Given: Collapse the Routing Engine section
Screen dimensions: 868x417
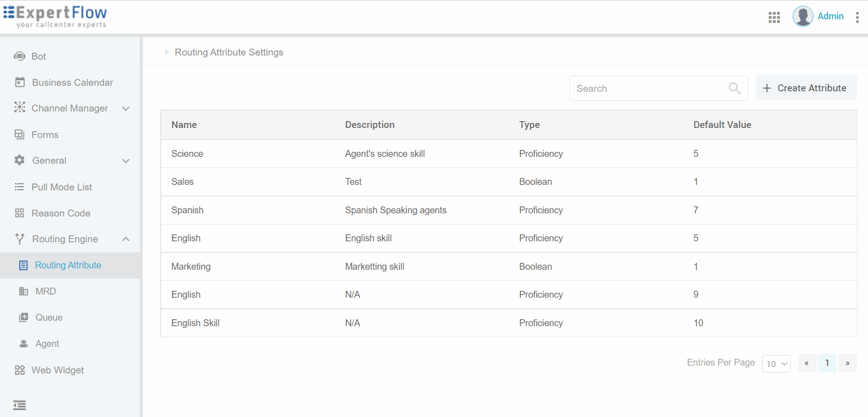Looking at the screenshot, I should [126, 239].
